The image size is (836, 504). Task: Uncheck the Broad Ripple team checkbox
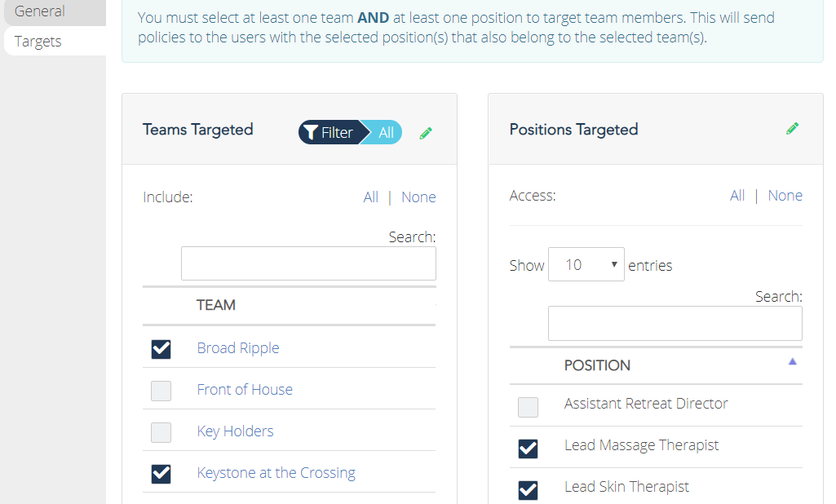click(x=161, y=349)
